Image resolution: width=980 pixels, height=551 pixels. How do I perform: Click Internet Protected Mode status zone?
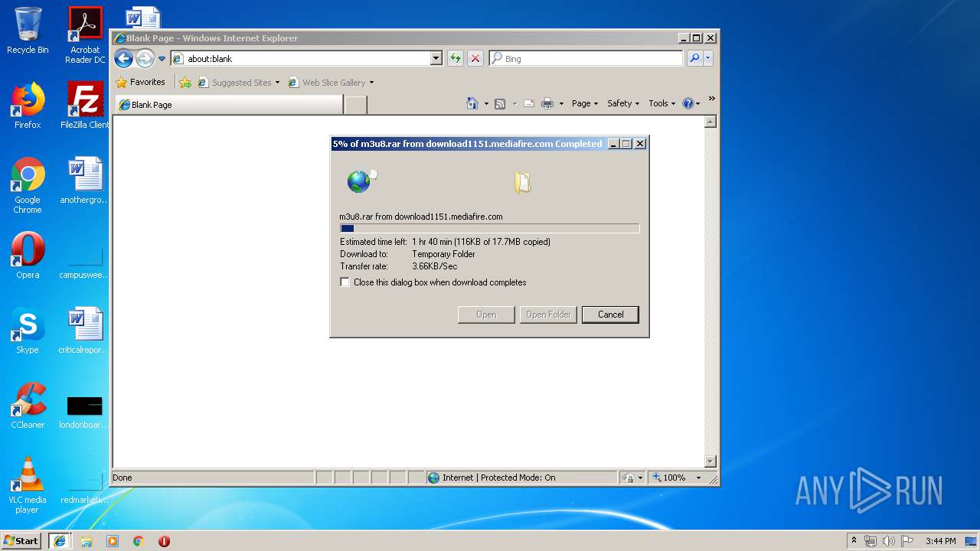coord(521,478)
